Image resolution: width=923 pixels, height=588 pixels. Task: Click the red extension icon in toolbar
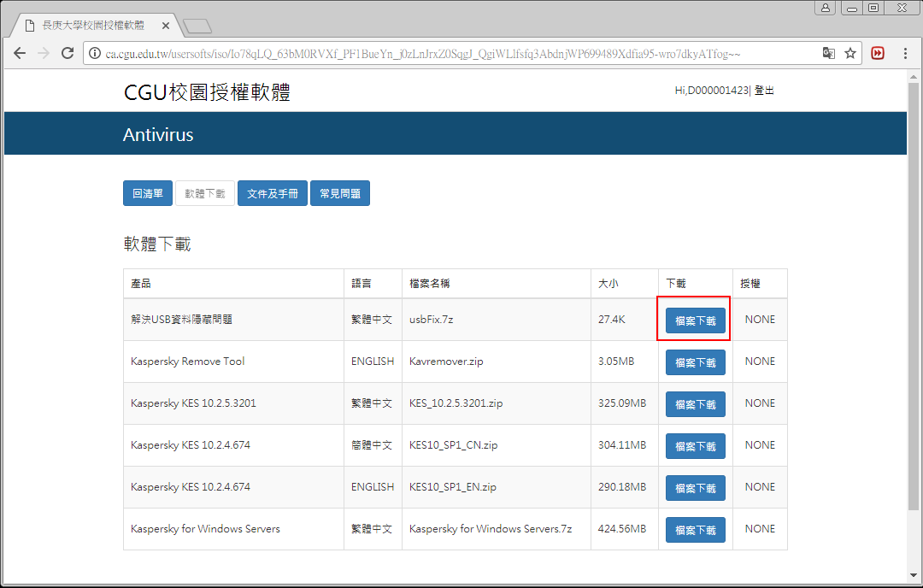878,53
